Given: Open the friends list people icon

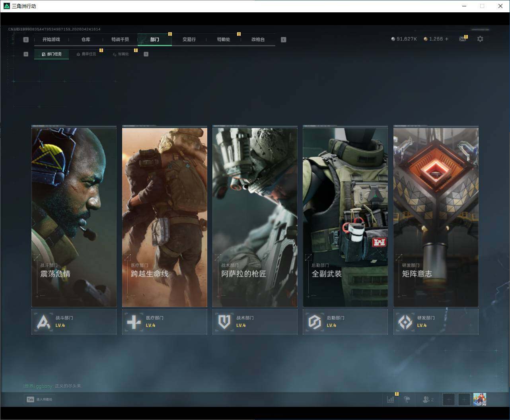Looking at the screenshot, I should (x=428, y=399).
